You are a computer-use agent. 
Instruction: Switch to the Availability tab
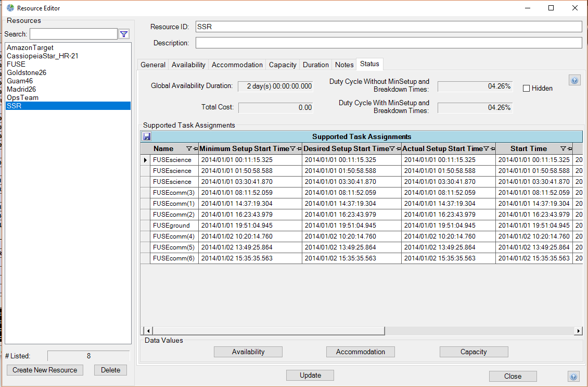(x=188, y=65)
